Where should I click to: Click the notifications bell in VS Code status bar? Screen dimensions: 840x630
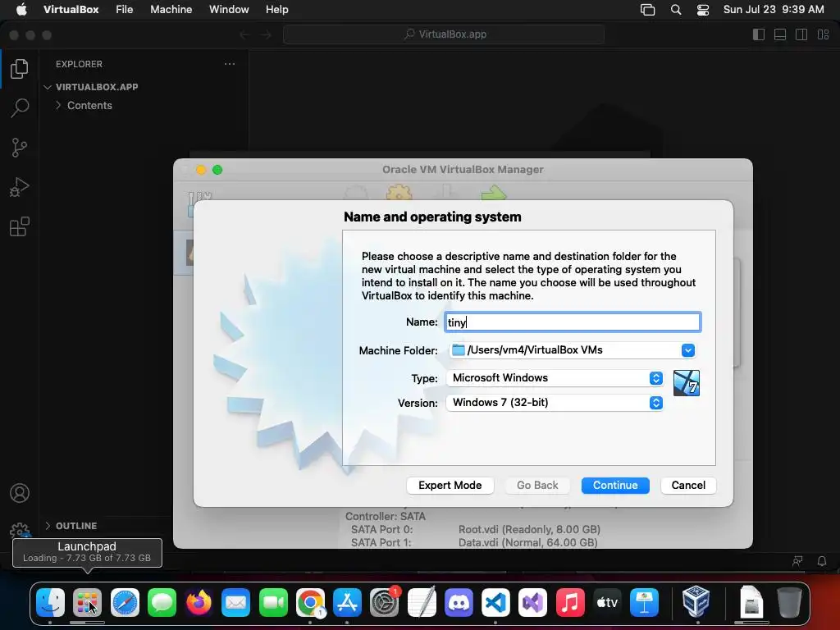point(822,561)
